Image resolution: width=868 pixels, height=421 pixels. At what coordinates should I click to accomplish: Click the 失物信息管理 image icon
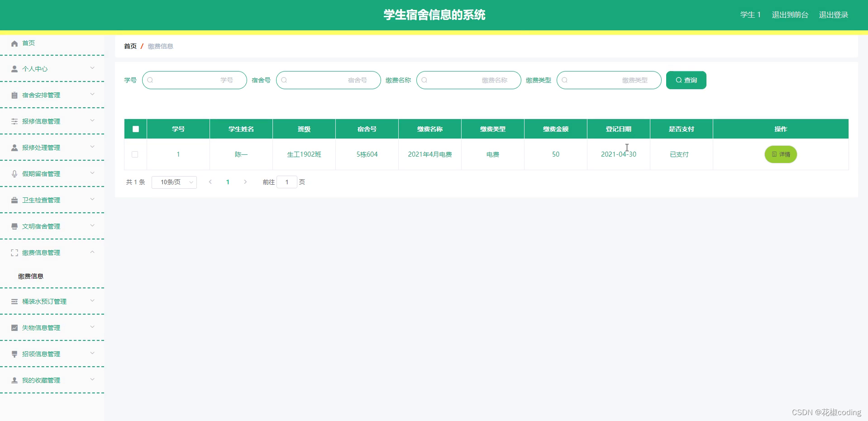14,327
